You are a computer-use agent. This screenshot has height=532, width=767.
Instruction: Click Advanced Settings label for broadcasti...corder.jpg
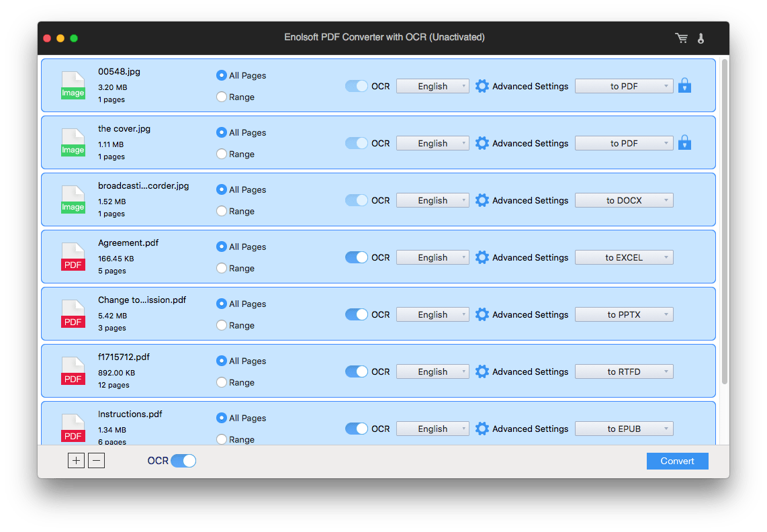530,200
